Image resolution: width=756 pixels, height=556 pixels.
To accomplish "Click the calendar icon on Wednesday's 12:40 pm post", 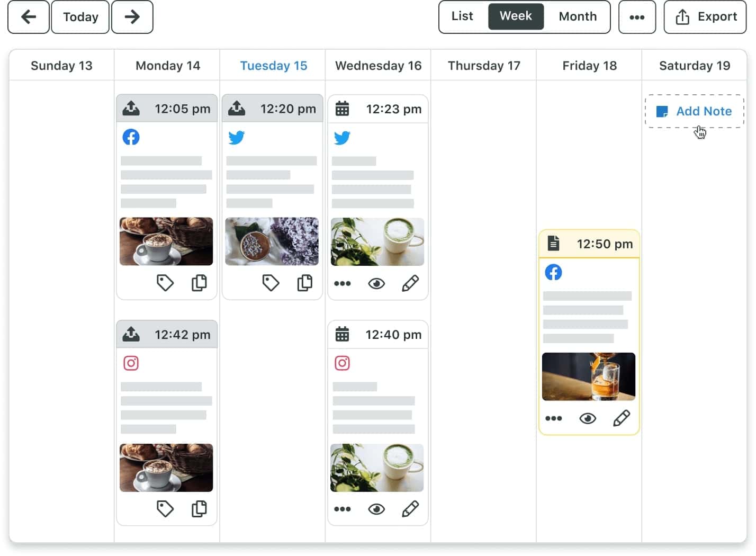I will [x=343, y=334].
